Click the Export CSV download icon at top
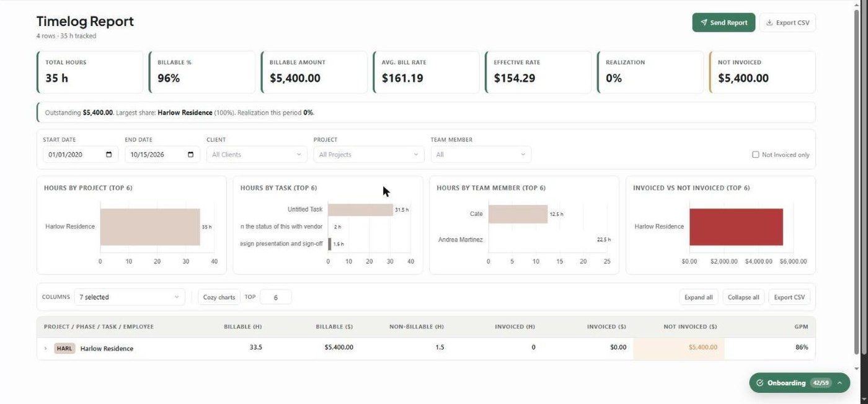The height and width of the screenshot is (404, 868). 769,22
